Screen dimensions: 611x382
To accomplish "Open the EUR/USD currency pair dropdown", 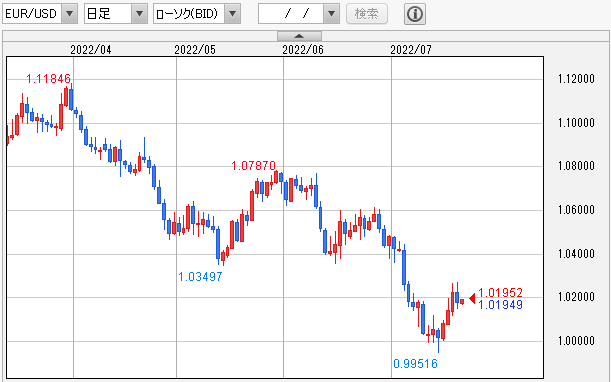I will point(40,14).
